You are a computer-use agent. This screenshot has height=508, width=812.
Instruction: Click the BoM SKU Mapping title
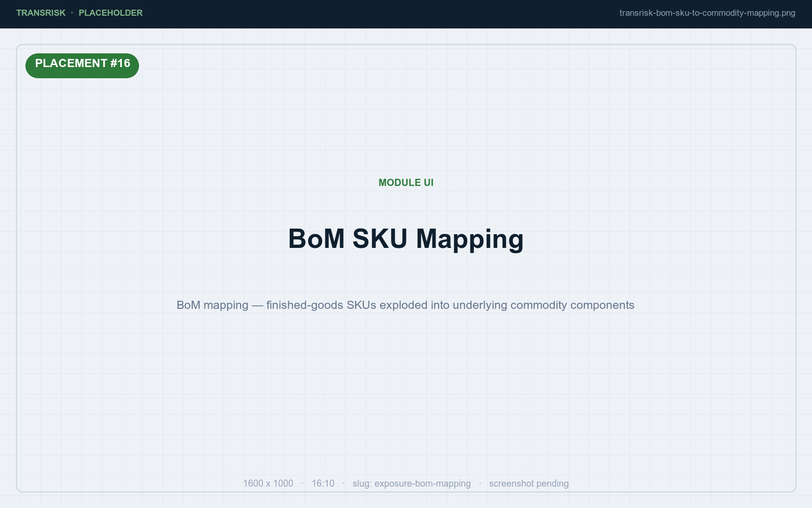pos(406,239)
